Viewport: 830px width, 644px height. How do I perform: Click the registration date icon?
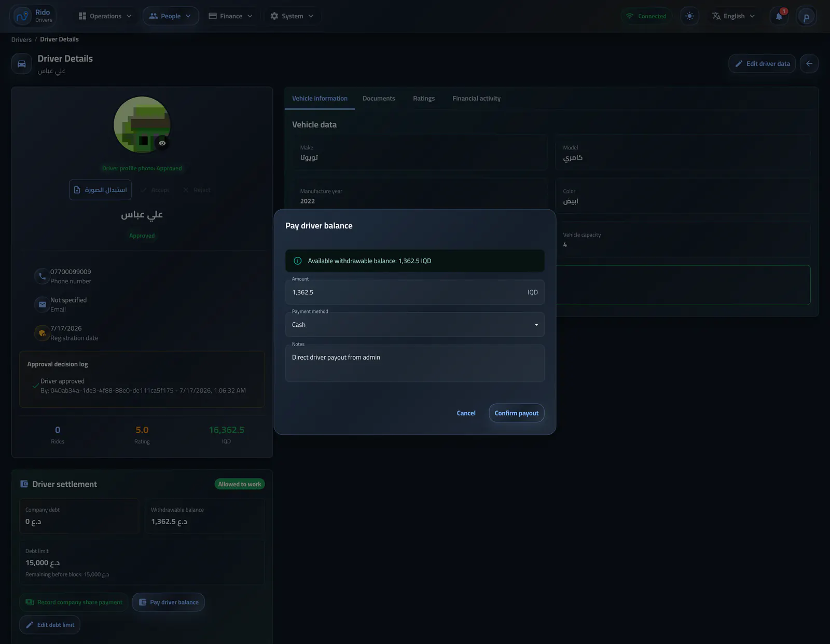(42, 333)
